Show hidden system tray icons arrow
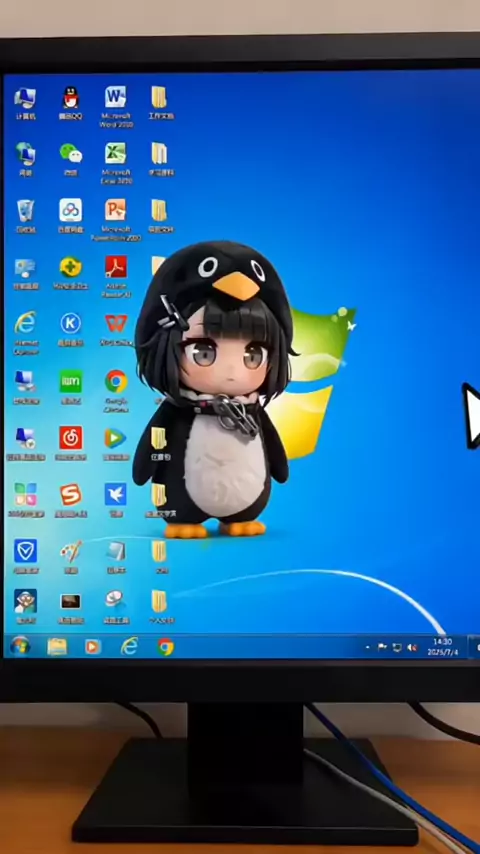Screen dimensions: 480x854 367,648
